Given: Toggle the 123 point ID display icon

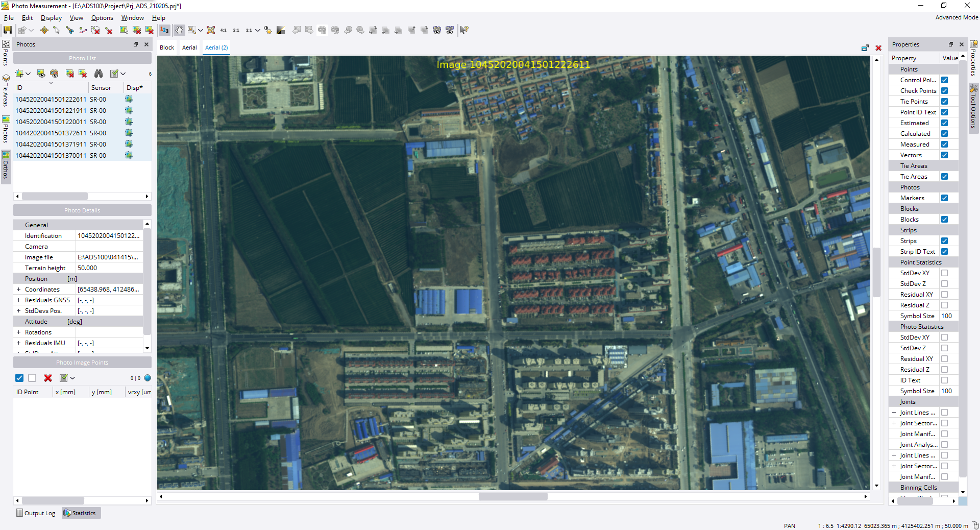Looking at the screenshot, I should (x=164, y=30).
